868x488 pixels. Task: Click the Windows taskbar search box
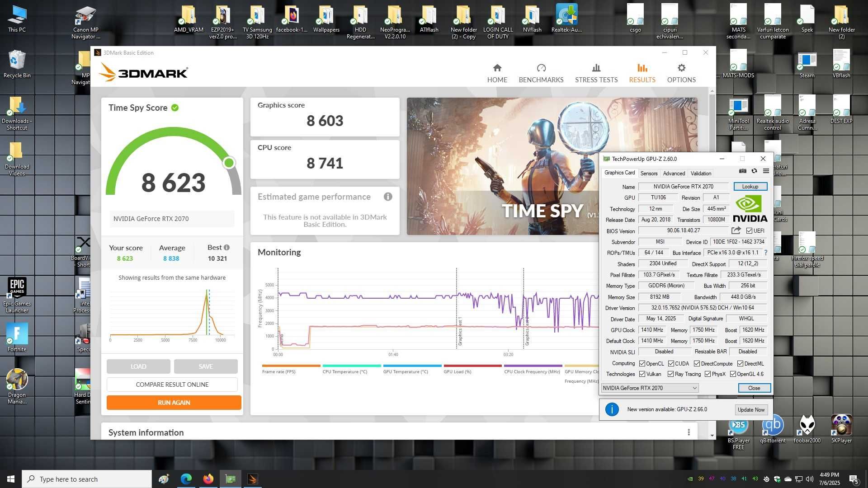click(87, 479)
